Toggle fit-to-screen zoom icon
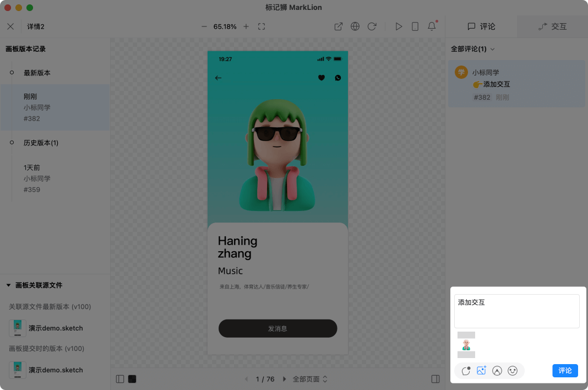The image size is (588, 390). pyautogui.click(x=262, y=26)
